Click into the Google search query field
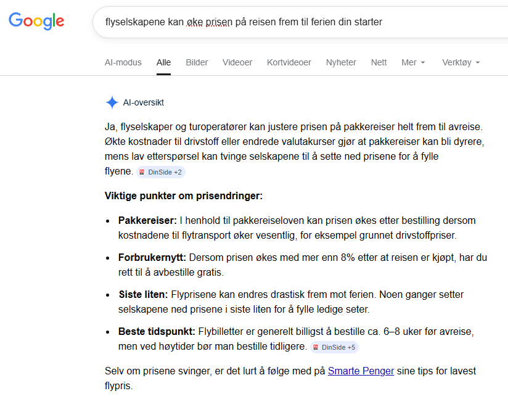Viewport: 508px width, 420px height. tap(296, 22)
